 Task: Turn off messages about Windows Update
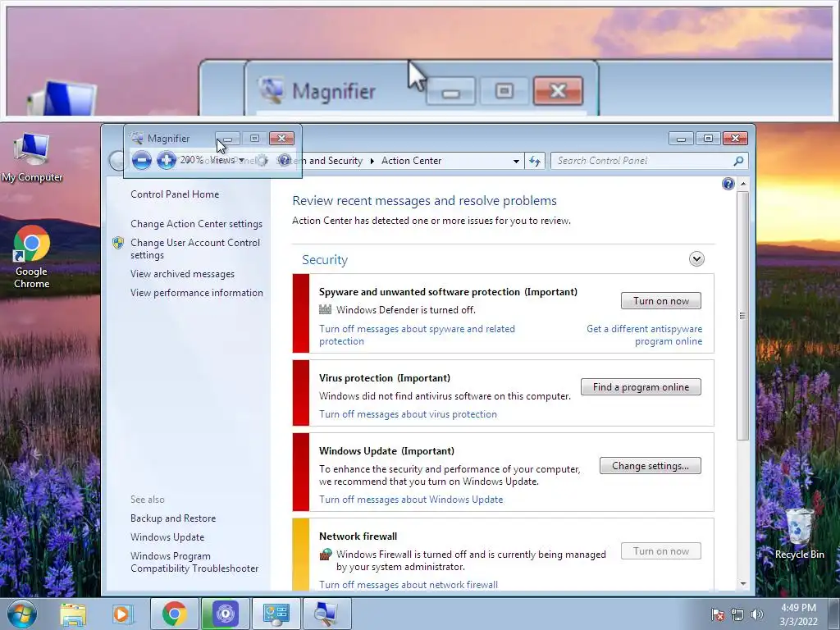[x=412, y=500]
